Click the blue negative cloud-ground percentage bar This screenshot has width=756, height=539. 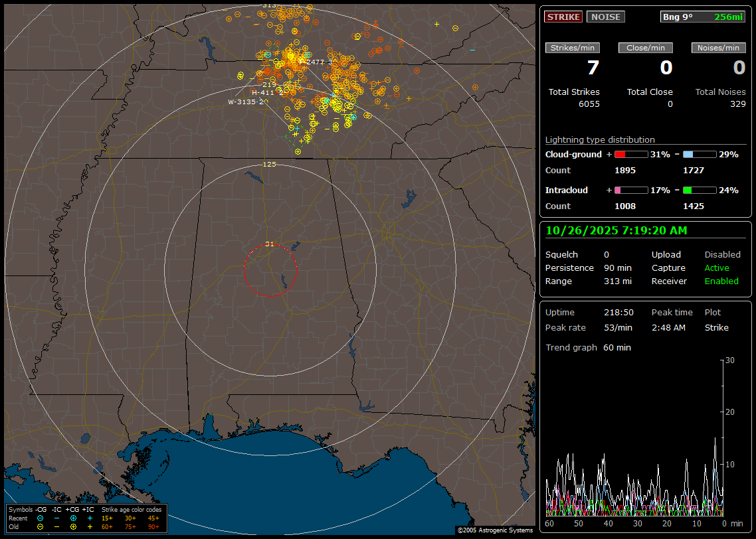699,154
